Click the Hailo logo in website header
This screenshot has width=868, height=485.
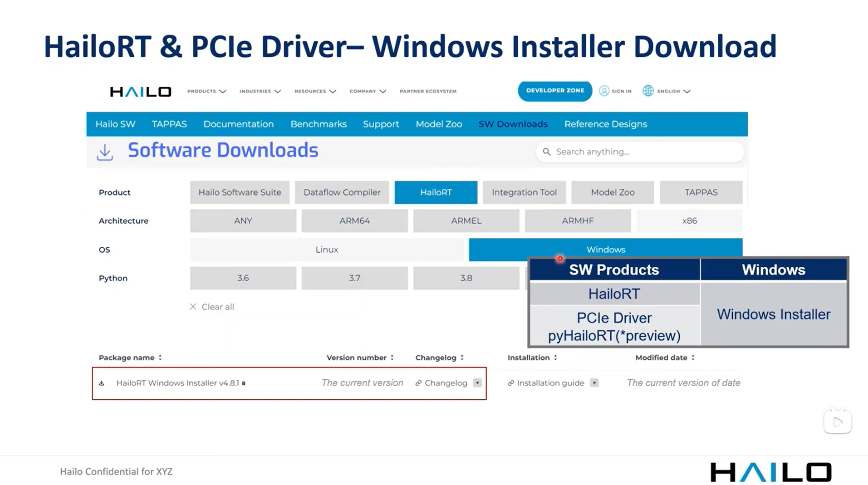tap(141, 92)
